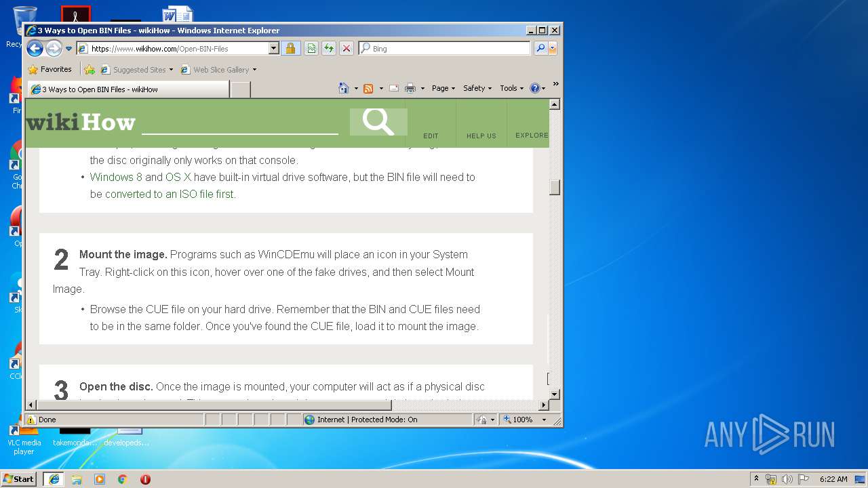Click the volume speaker tray icon

787,479
